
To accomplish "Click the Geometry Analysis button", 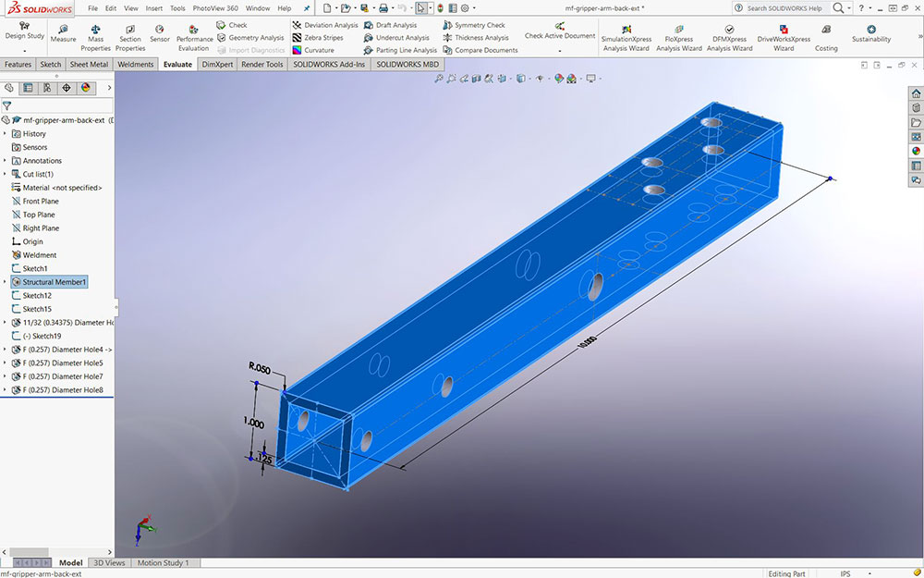I will 249,38.
